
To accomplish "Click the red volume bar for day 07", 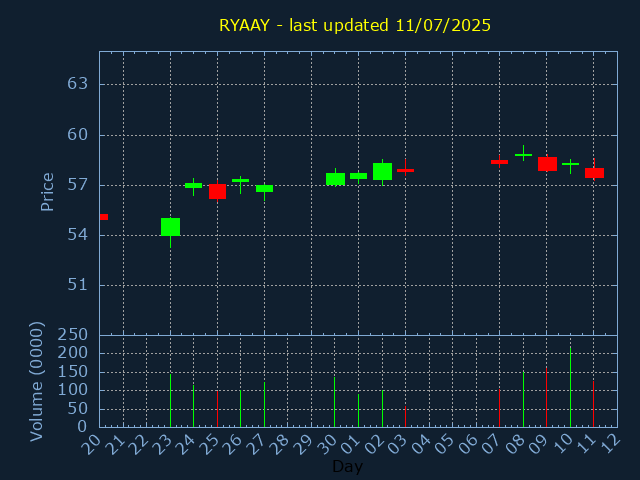I will coord(500,408).
